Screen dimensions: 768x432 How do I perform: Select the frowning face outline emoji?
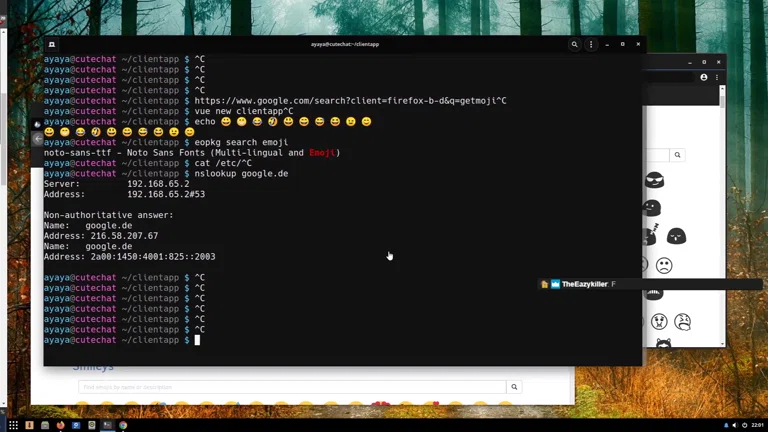(x=664, y=265)
